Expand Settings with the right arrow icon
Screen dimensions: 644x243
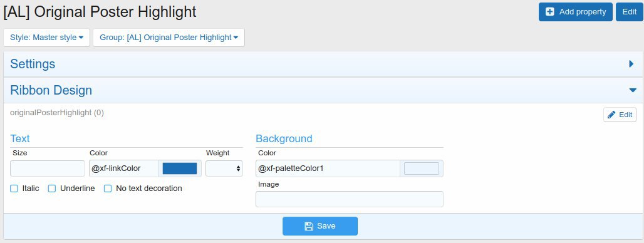[x=631, y=64]
